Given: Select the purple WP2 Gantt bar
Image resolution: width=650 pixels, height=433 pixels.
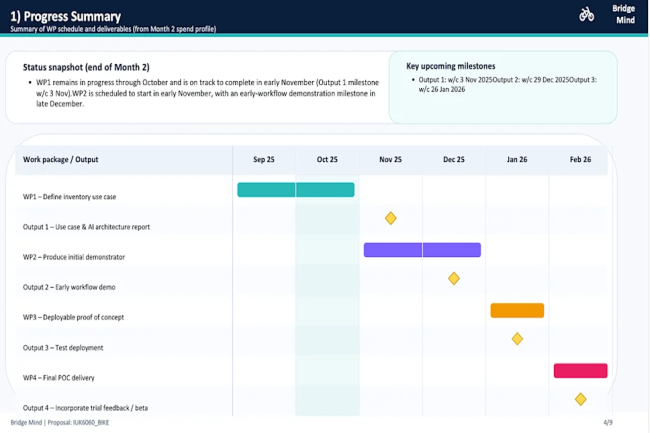Looking at the screenshot, I should click(x=422, y=250).
